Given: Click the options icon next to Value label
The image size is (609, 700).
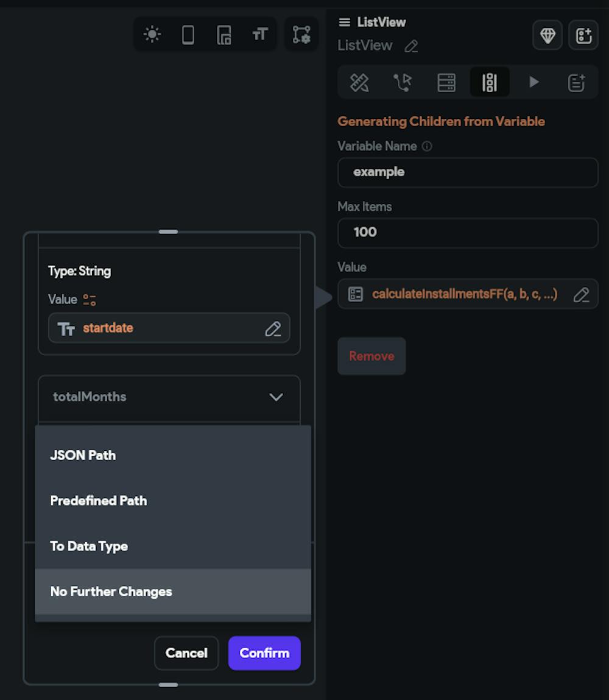Looking at the screenshot, I should (90, 300).
